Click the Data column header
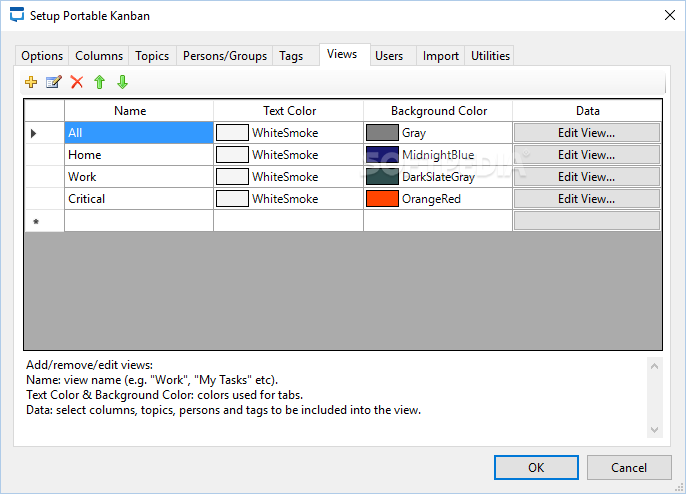The height and width of the screenshot is (494, 686). click(x=587, y=111)
